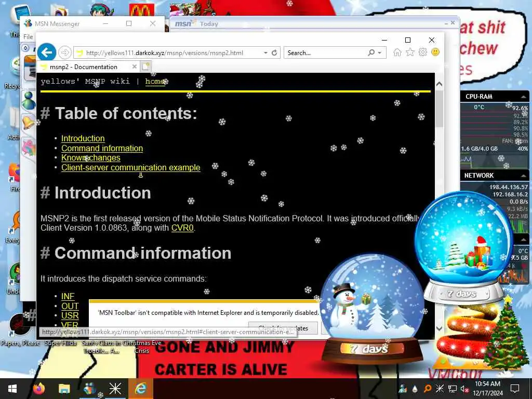Open the File menu in MSN Messenger
The image size is (532, 399).
click(28, 37)
